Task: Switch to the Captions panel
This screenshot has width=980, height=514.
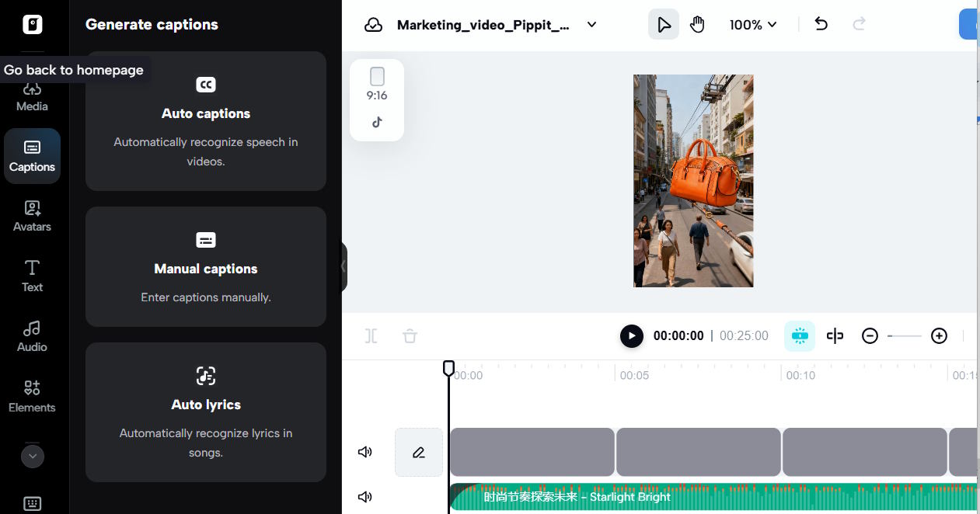Action: pos(32,155)
